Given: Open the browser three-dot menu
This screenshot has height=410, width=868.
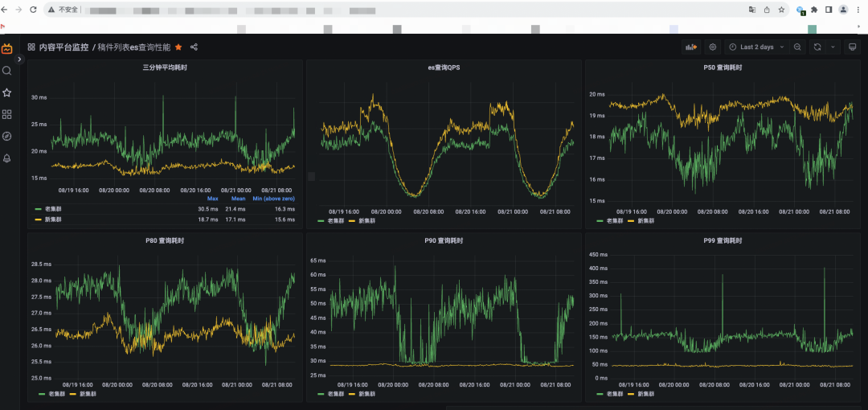Looking at the screenshot, I should (858, 10).
